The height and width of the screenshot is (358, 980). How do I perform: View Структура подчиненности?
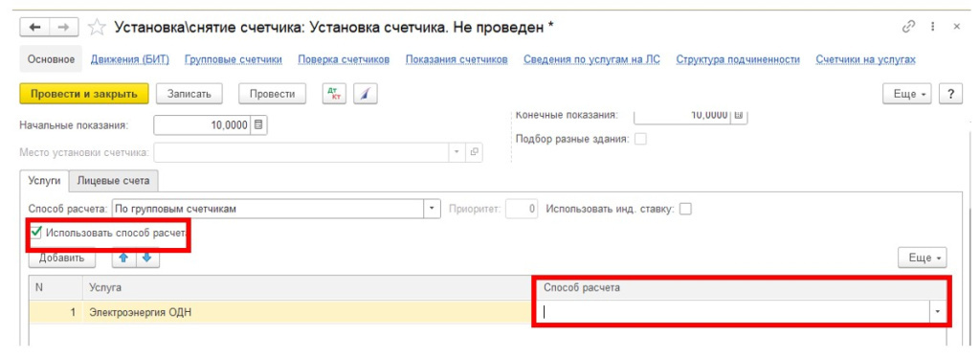738,59
